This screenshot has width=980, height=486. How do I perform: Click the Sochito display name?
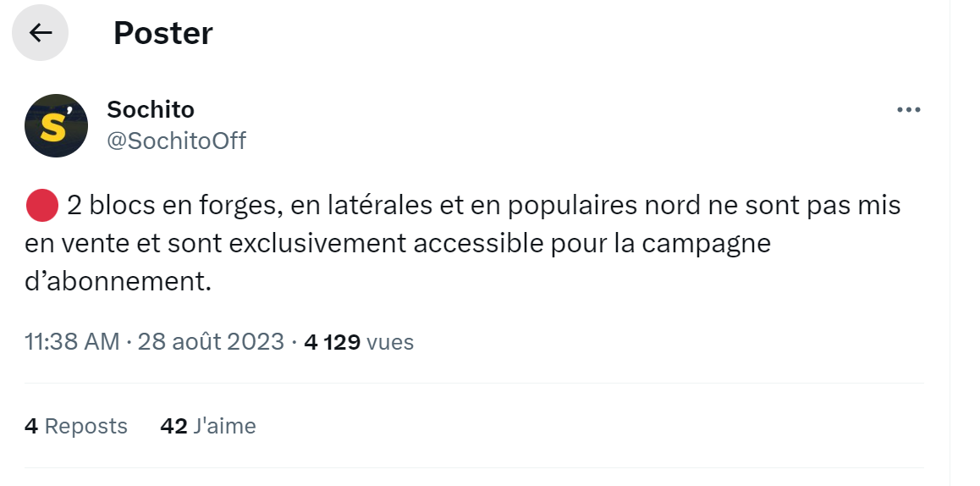click(151, 109)
